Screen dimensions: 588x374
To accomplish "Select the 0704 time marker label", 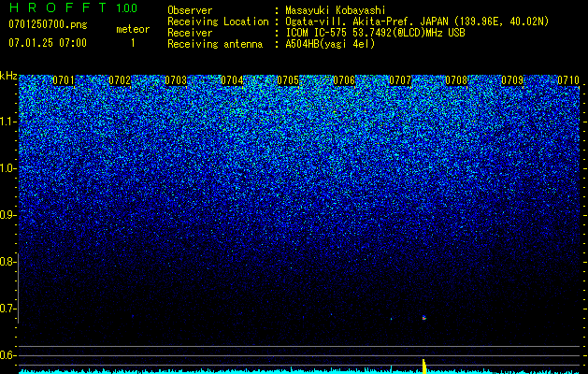I will point(232,80).
